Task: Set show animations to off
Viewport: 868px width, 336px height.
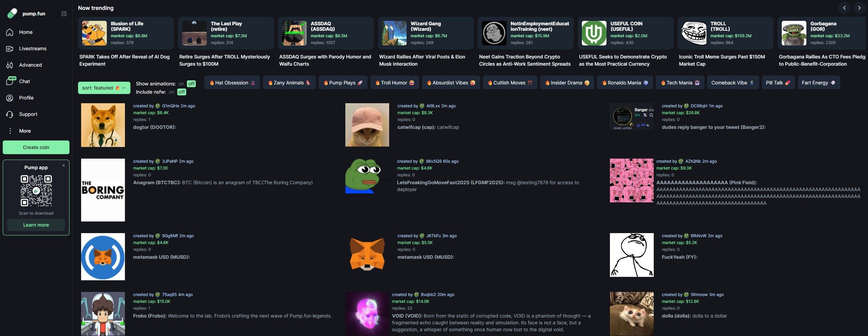Action: point(191,84)
